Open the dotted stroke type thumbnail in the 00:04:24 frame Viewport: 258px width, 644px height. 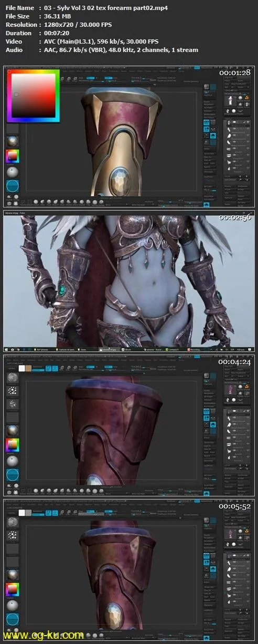[x=12, y=391]
